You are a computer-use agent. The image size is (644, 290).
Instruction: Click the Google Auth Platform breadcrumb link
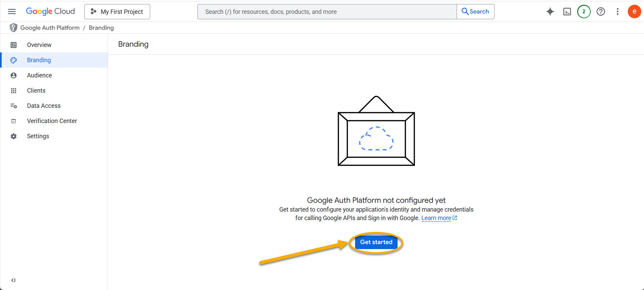(x=50, y=28)
